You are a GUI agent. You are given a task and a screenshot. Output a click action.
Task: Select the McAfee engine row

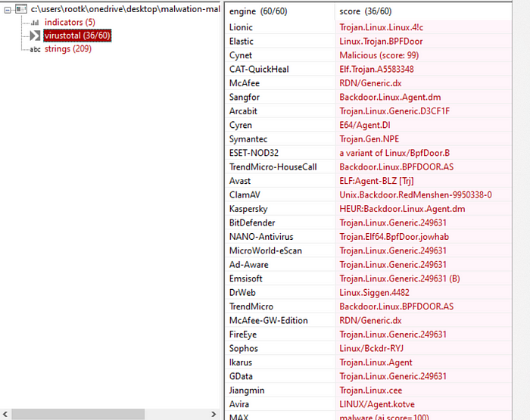[368, 83]
